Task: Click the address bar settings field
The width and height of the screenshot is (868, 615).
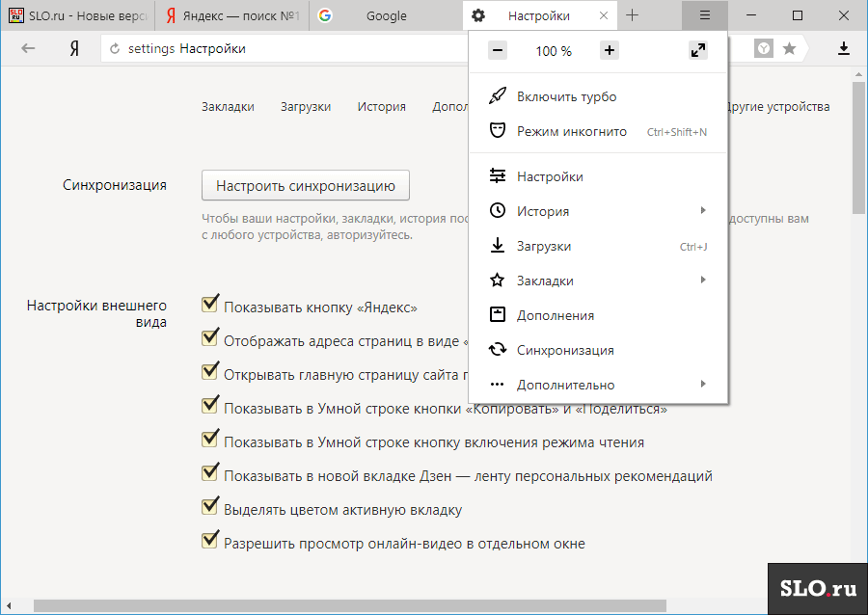Action: coord(285,48)
